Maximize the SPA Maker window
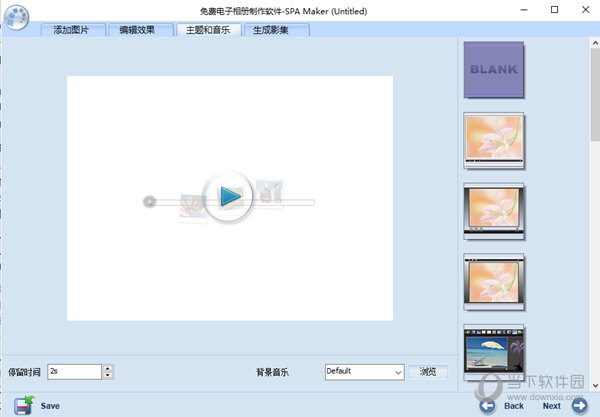Viewport: 600px width, 417px height. coord(554,10)
